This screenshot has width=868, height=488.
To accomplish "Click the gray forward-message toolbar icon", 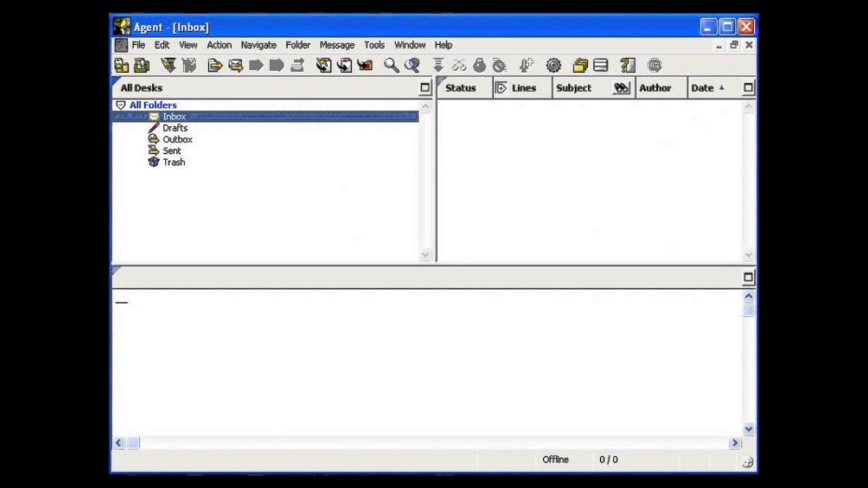I will (297, 66).
